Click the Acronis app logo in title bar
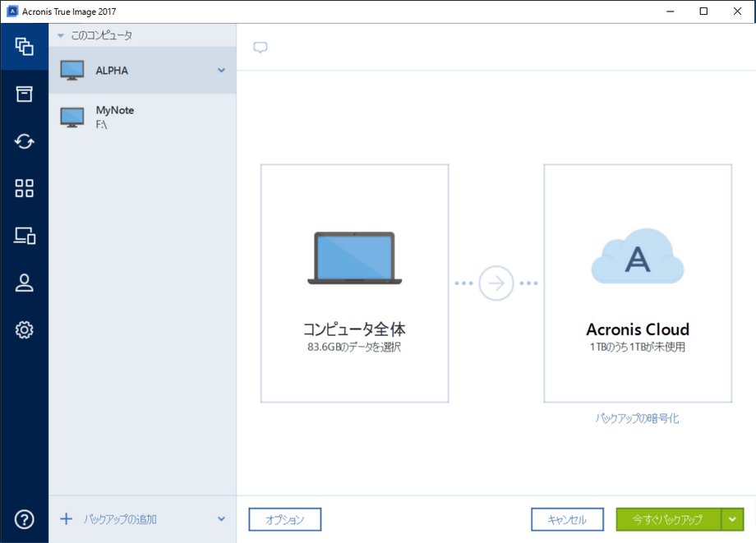 pos(12,11)
